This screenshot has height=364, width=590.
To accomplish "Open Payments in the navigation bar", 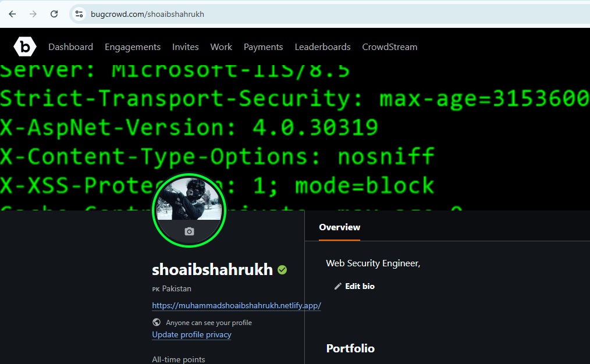I will tap(264, 47).
